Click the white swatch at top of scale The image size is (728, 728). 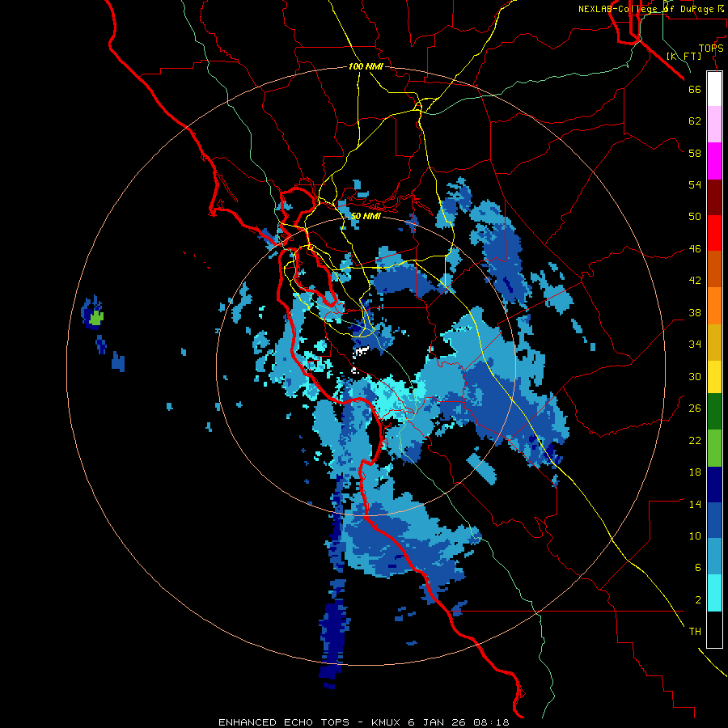(714, 89)
